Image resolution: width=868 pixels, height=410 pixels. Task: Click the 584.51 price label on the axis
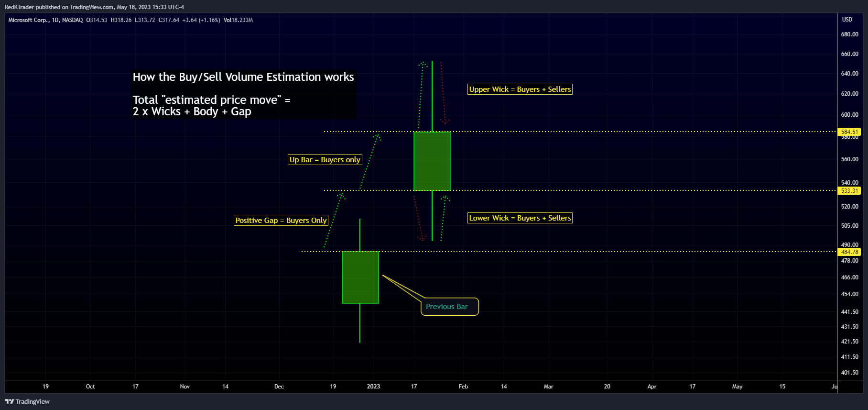[849, 132]
